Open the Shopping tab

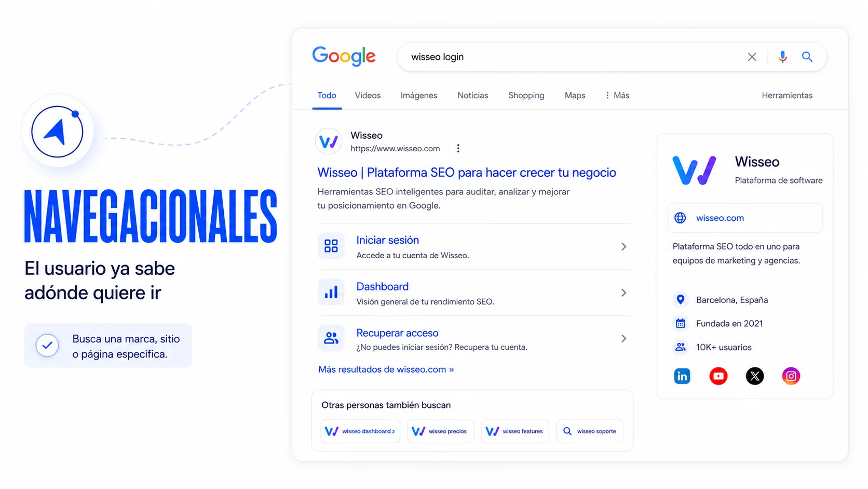pos(526,95)
